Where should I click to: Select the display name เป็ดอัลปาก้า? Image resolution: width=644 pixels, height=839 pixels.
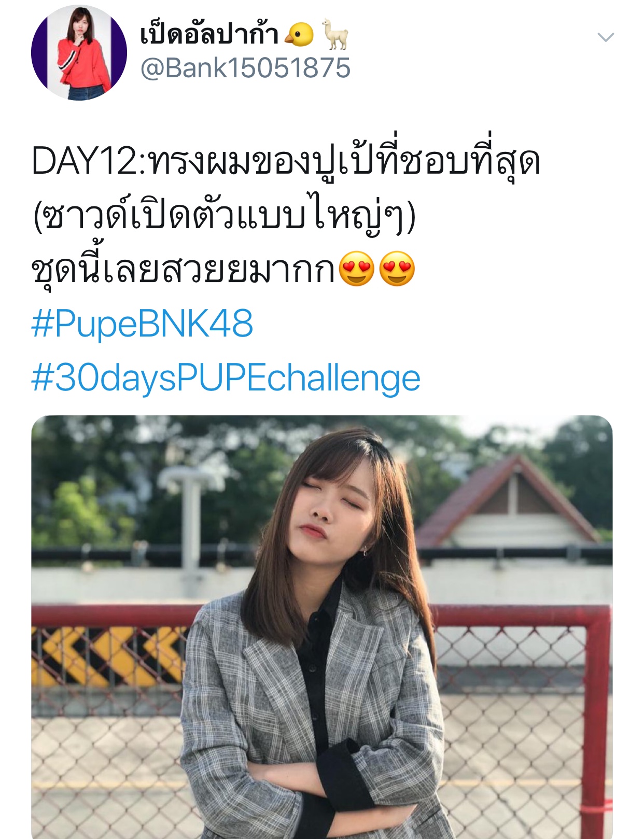tap(209, 34)
